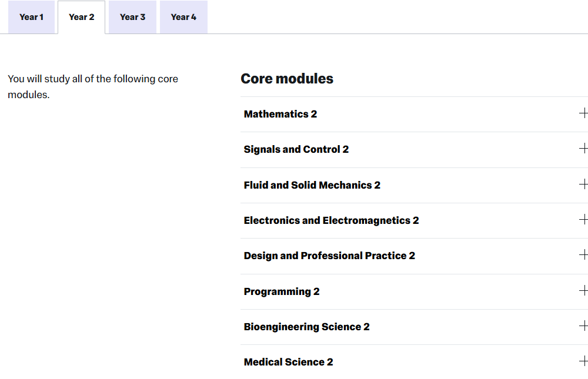Click the plus icon beside Bioengineering Science 2

(583, 326)
